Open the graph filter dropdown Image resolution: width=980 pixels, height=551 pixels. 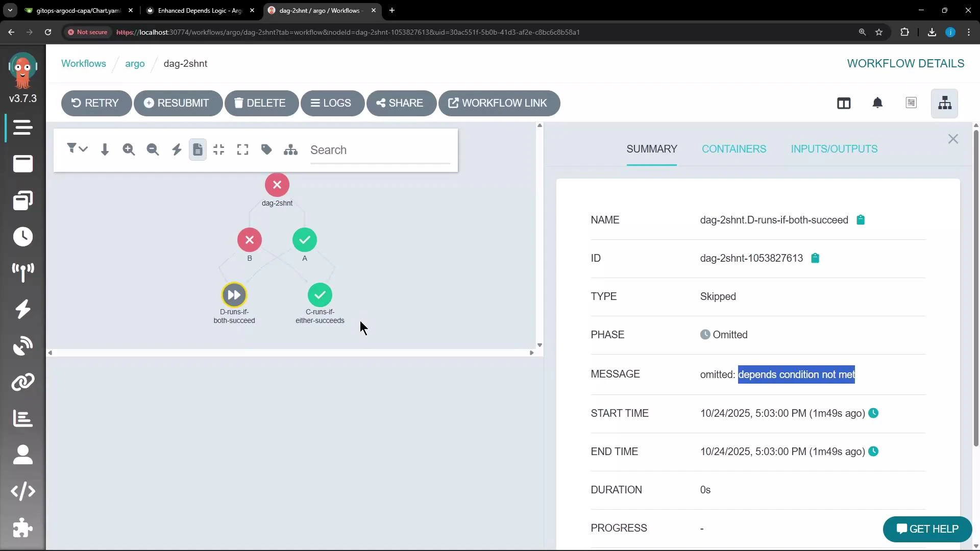point(78,148)
